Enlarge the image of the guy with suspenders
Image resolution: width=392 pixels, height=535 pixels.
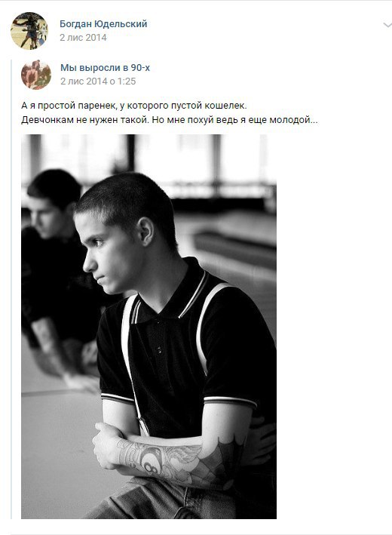click(x=149, y=327)
